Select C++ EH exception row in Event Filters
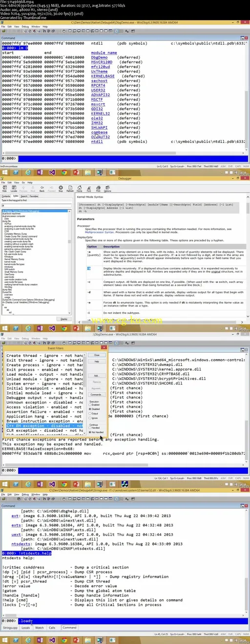 (x=44, y=426)
